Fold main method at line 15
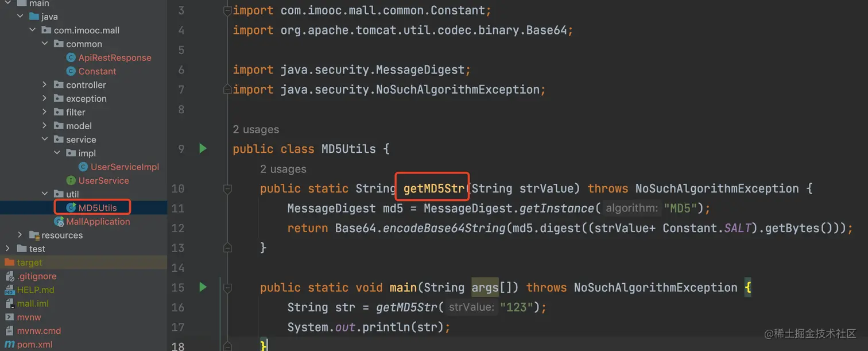The image size is (868, 351). coord(227,287)
